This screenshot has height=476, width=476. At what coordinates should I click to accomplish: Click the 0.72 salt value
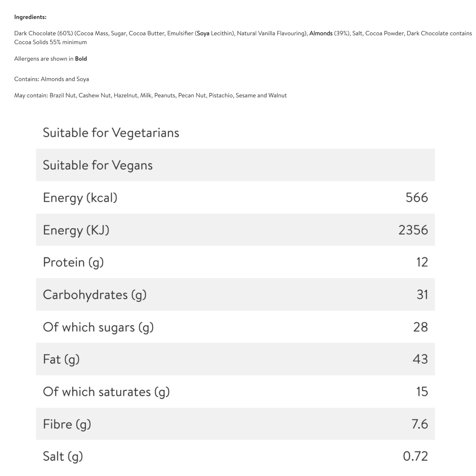[415, 456]
